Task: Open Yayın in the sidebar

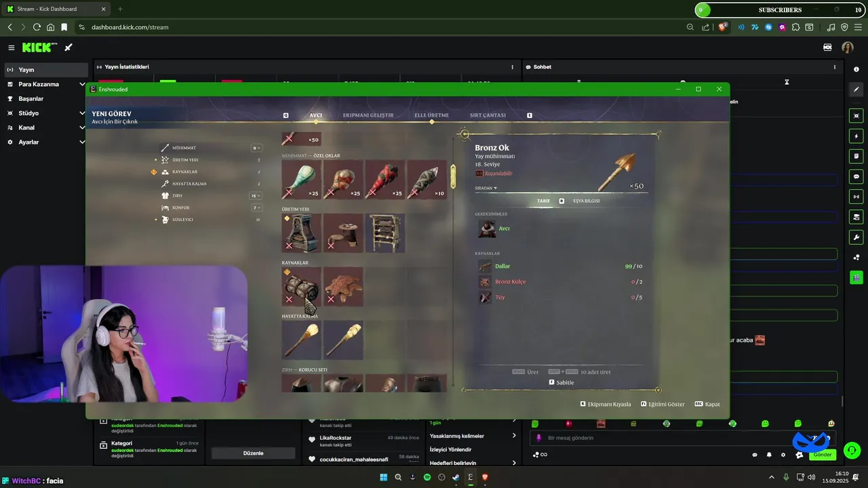Action: click(x=46, y=70)
